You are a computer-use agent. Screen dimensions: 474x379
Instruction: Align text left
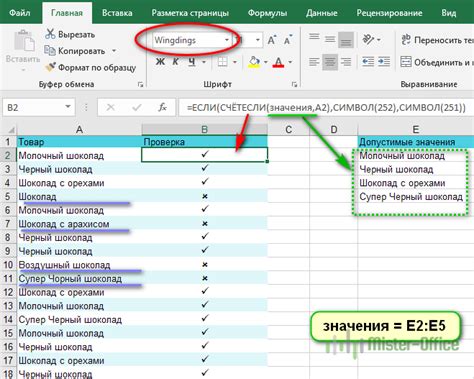point(314,62)
